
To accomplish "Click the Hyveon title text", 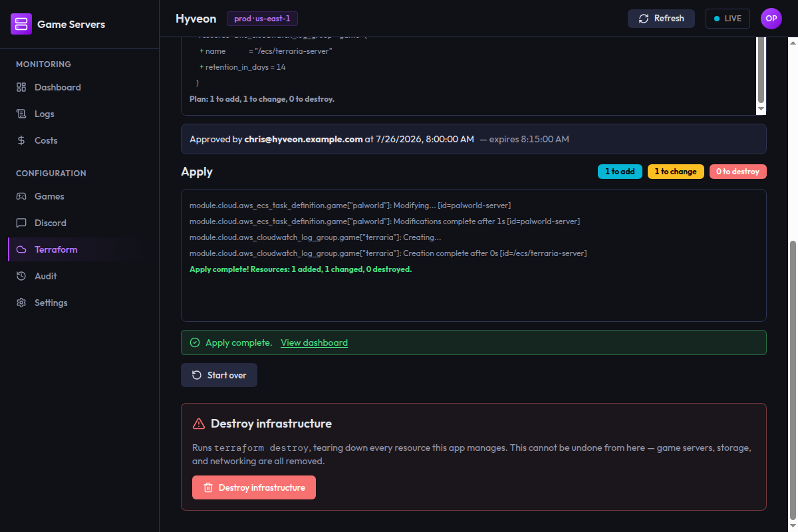I will pos(196,19).
